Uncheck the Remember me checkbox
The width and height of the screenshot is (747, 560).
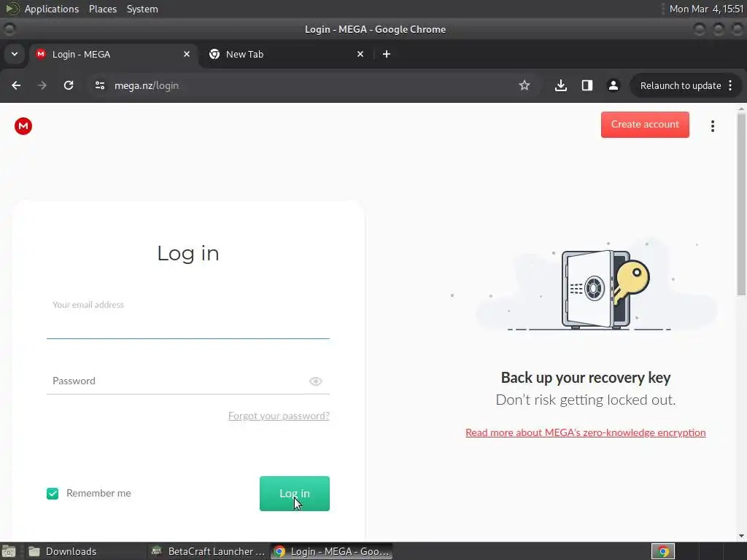click(53, 494)
